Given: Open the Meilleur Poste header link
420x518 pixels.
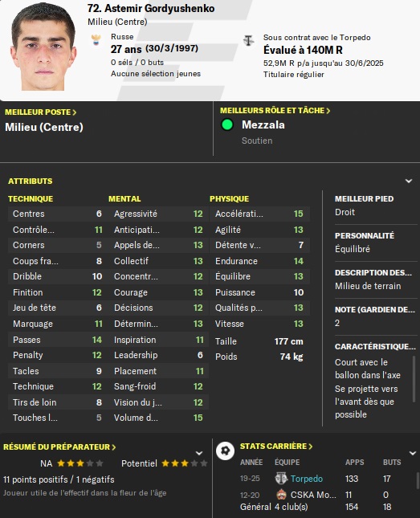Looking at the screenshot, I should click(41, 112).
